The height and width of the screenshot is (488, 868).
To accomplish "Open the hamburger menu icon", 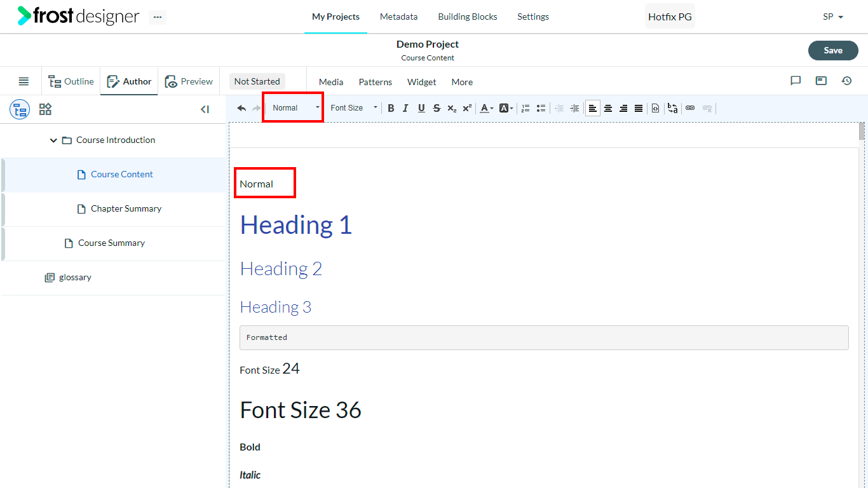I will 24,81.
